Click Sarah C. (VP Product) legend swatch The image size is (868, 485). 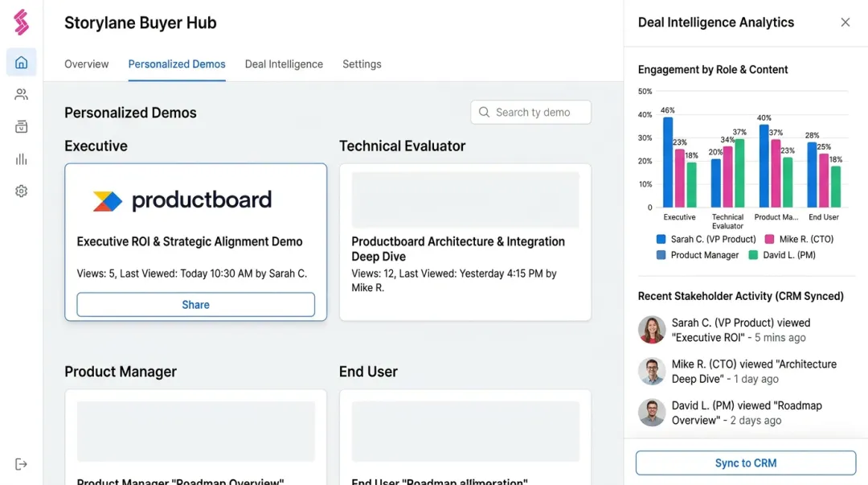click(661, 240)
